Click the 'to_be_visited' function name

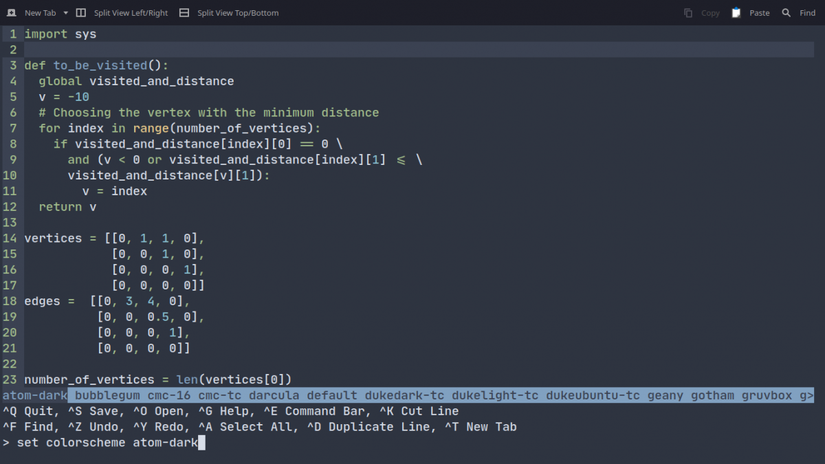[x=100, y=65]
